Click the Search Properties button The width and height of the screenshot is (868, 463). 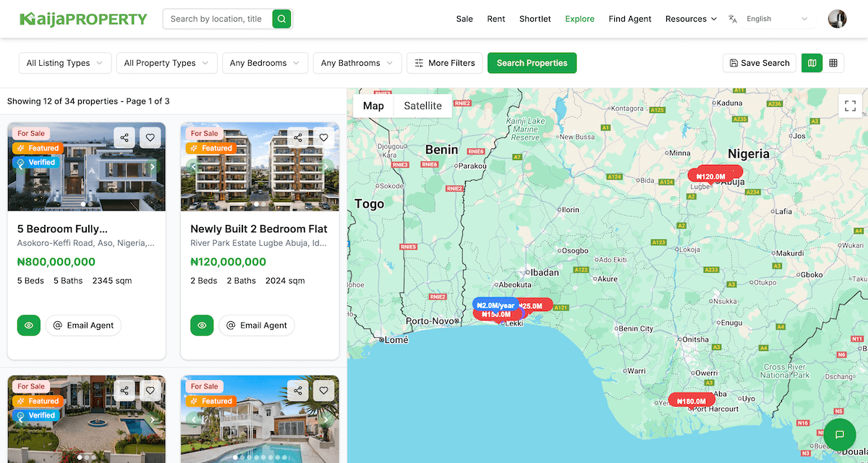pyautogui.click(x=532, y=63)
